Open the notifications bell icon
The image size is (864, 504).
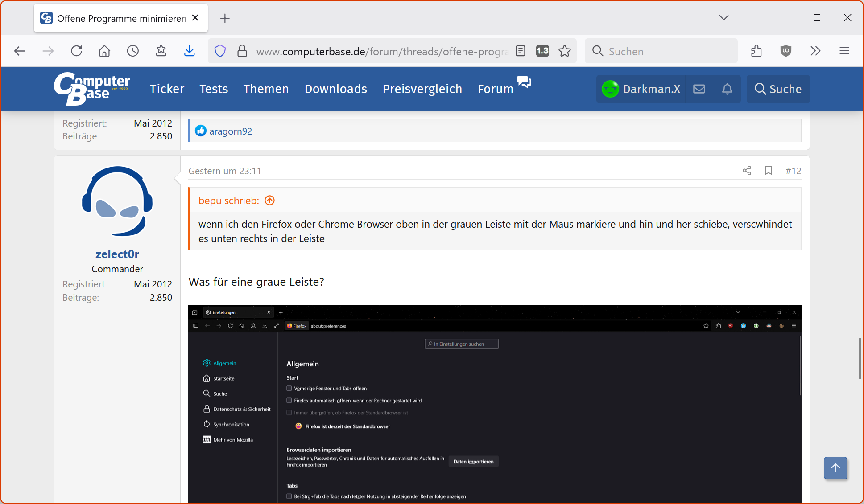coord(727,89)
